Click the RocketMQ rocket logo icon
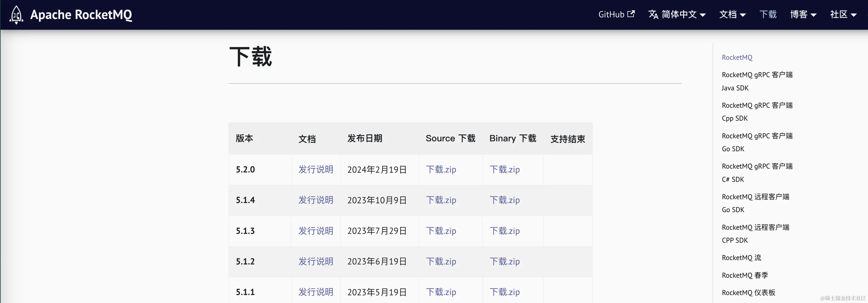 click(16, 15)
